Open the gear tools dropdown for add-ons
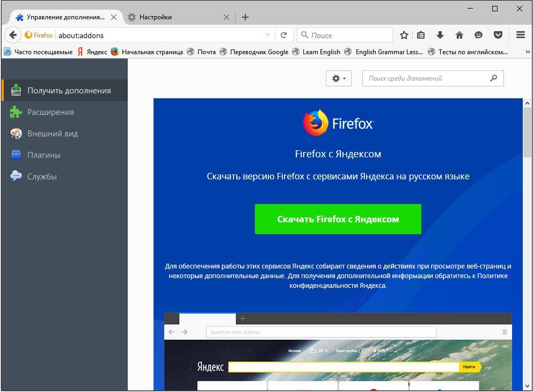Image resolution: width=533 pixels, height=392 pixels. pos(338,78)
